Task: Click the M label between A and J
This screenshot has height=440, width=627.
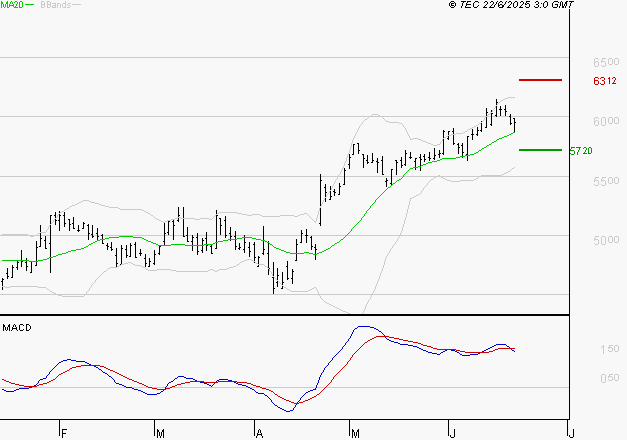Action: [x=356, y=433]
